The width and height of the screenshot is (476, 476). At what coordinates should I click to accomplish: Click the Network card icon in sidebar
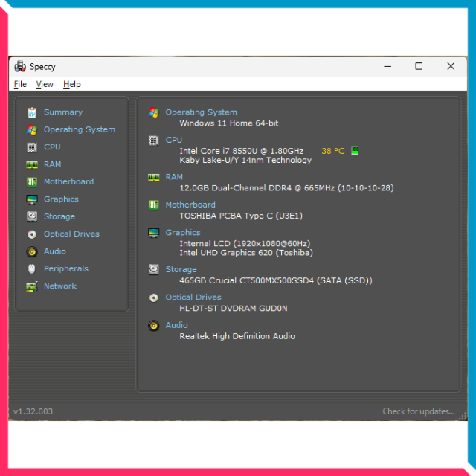click(32, 286)
